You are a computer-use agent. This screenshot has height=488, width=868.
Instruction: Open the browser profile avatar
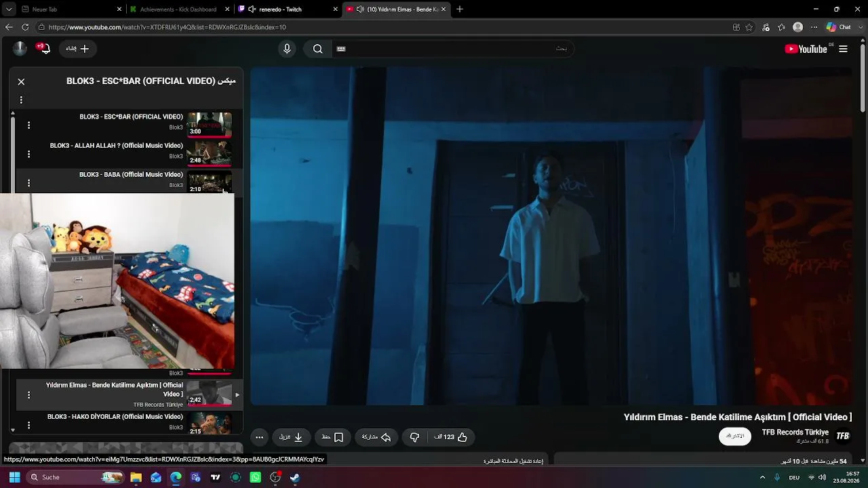click(798, 27)
